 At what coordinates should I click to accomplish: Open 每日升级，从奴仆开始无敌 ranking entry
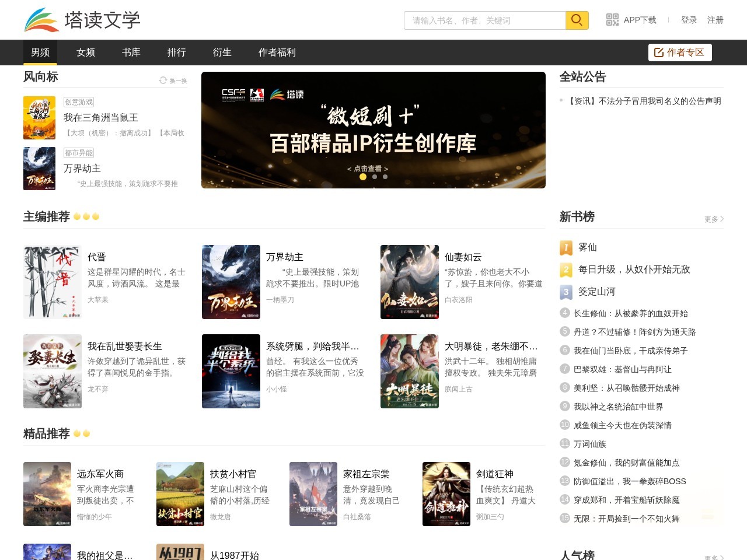coord(634,269)
